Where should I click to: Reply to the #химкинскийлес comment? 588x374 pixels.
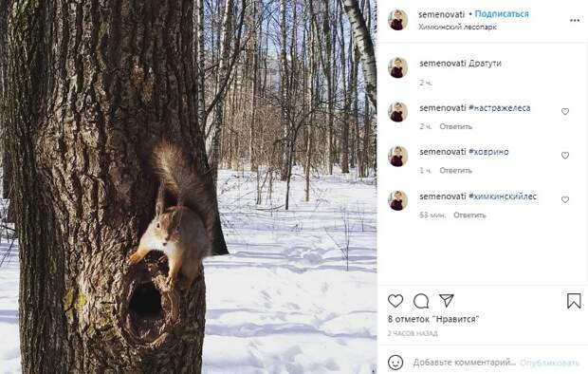469,215
